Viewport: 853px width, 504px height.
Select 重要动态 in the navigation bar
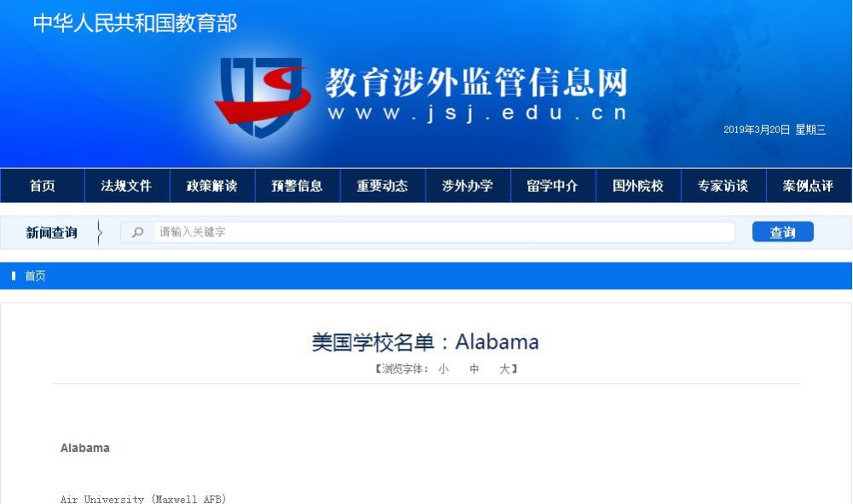pos(382,186)
